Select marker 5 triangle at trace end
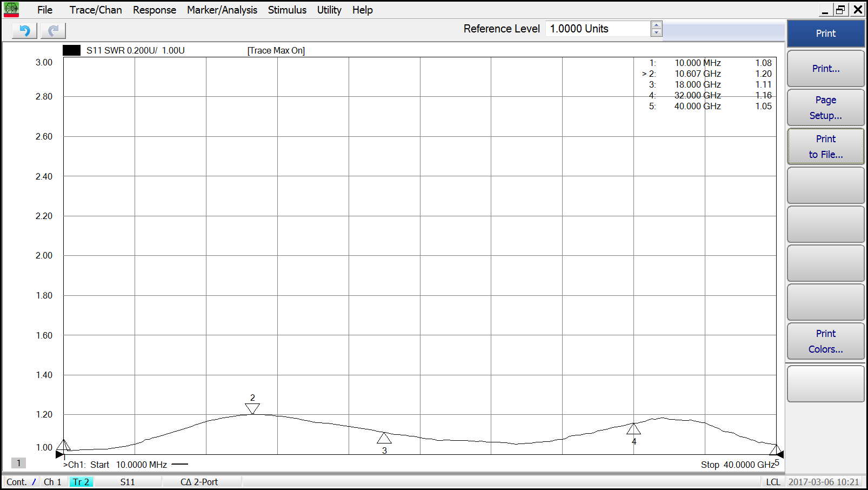 tap(776, 450)
